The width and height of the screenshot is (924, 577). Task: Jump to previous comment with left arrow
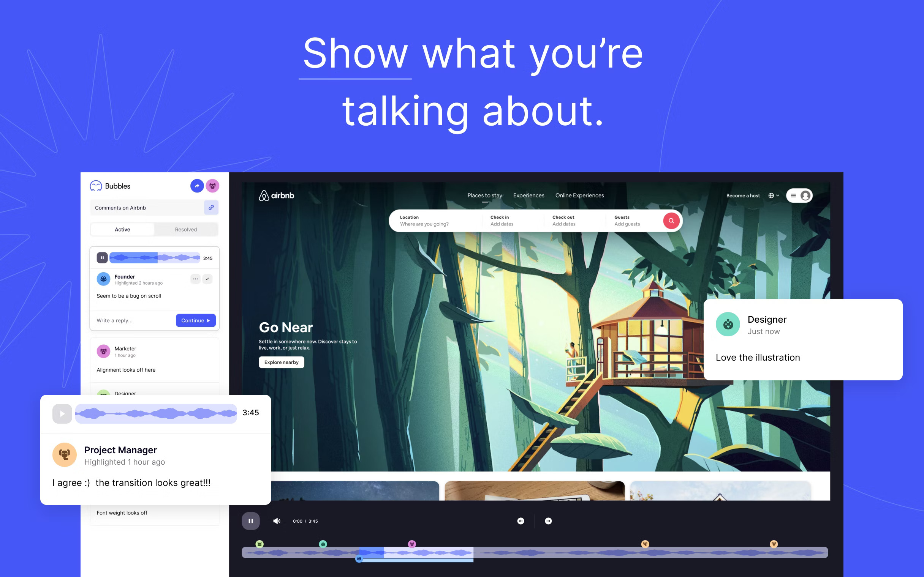pyautogui.click(x=521, y=521)
